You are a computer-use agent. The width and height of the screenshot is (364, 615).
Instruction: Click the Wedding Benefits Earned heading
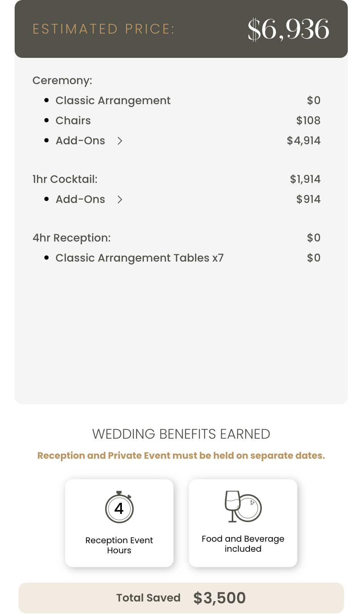point(181,434)
